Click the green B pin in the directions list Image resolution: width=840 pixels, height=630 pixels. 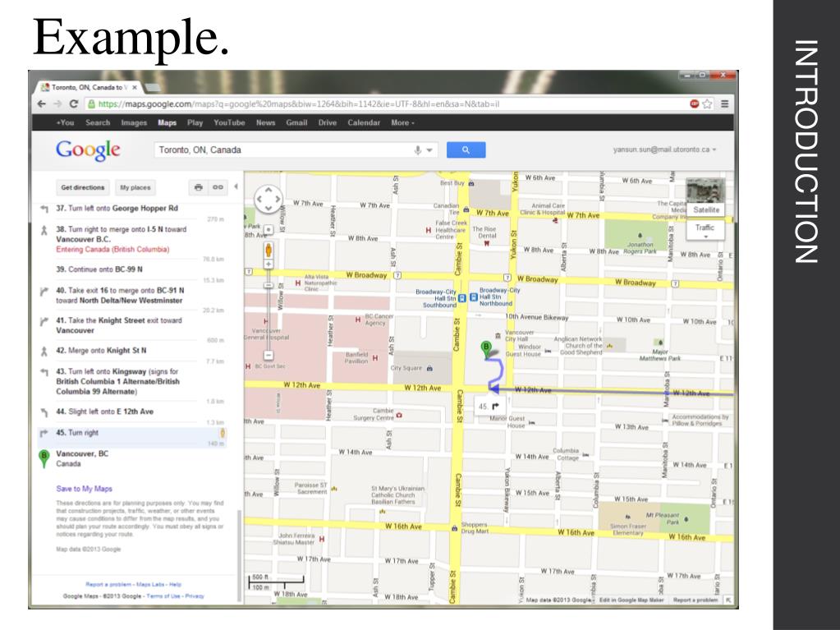click(44, 459)
